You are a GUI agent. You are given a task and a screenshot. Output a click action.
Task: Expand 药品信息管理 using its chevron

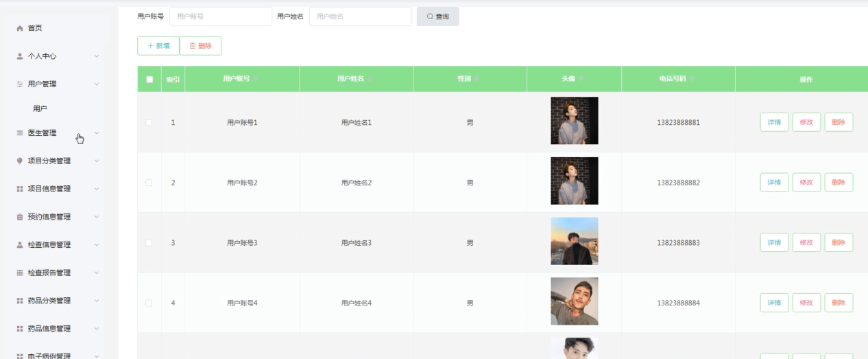(97, 329)
